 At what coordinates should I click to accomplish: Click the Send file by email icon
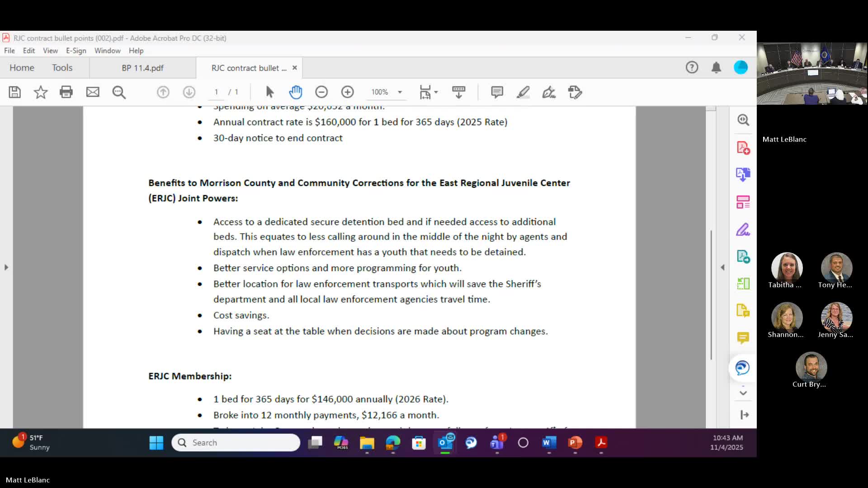click(93, 92)
